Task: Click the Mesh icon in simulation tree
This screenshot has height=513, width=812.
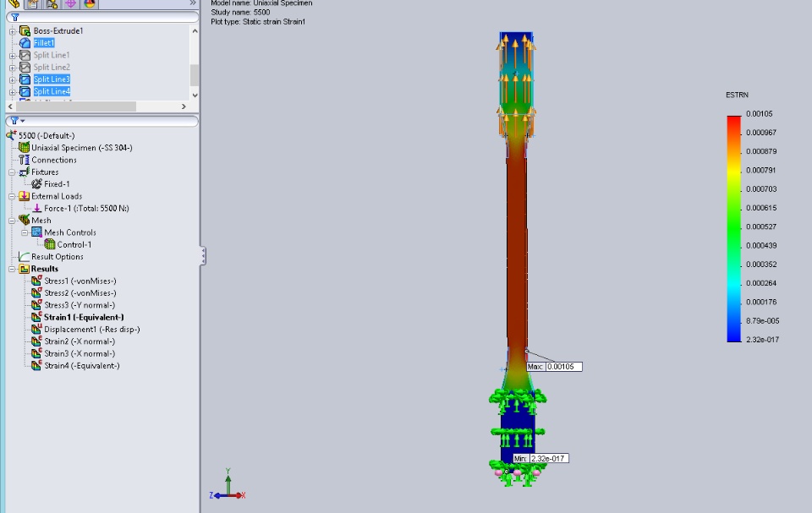Action: tap(24, 220)
